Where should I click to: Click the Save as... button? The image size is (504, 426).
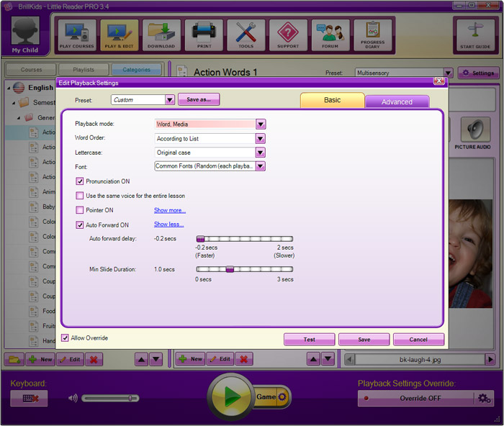click(x=199, y=99)
